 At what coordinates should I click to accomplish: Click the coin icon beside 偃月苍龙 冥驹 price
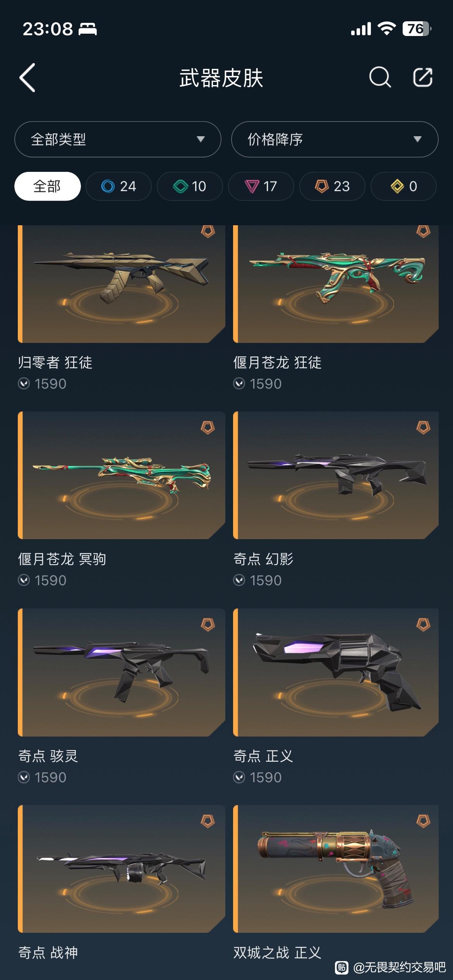tap(24, 580)
